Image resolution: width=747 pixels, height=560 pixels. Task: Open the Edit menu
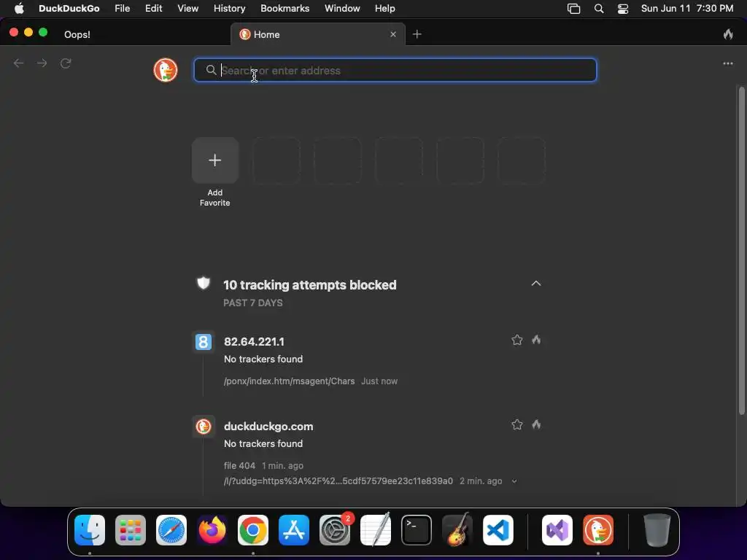click(x=153, y=8)
